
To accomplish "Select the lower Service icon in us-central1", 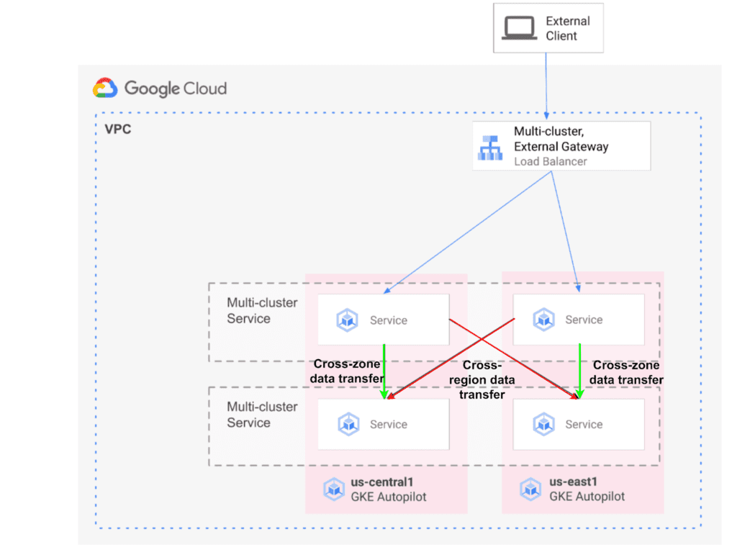I will coord(348,425).
